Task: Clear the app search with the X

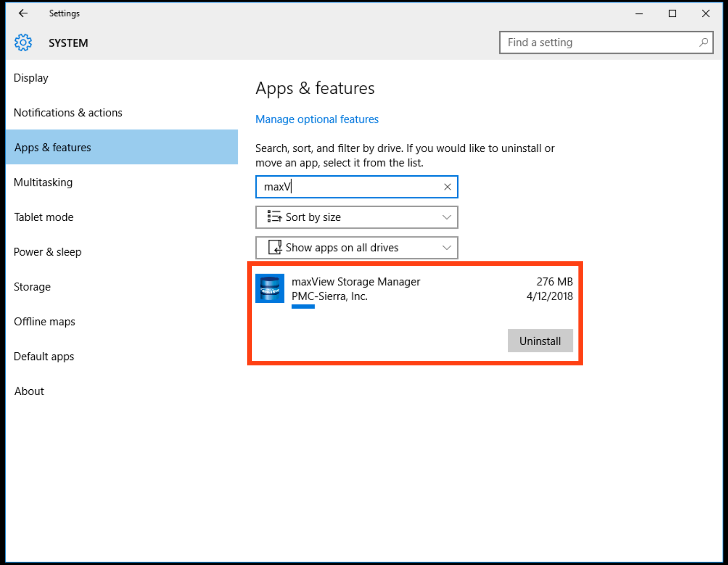Action: click(447, 187)
